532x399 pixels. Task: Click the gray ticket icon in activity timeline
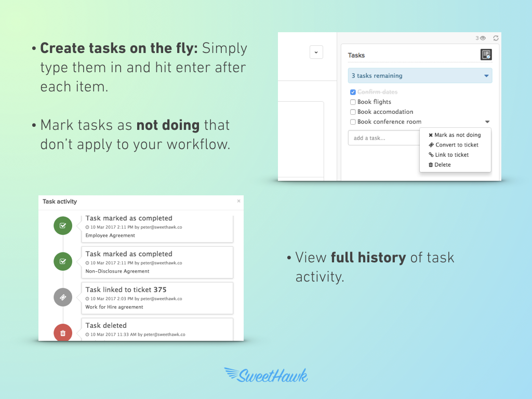click(63, 298)
